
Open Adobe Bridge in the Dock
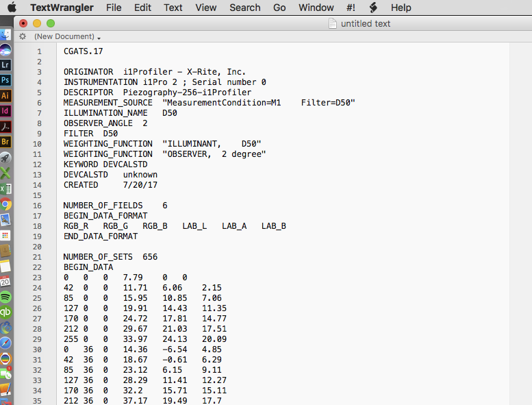(x=5, y=142)
